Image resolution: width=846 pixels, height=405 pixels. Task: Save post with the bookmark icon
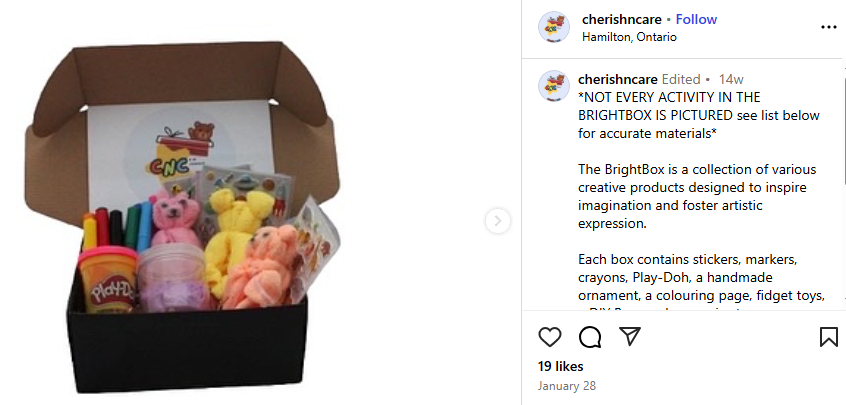pyautogui.click(x=828, y=337)
